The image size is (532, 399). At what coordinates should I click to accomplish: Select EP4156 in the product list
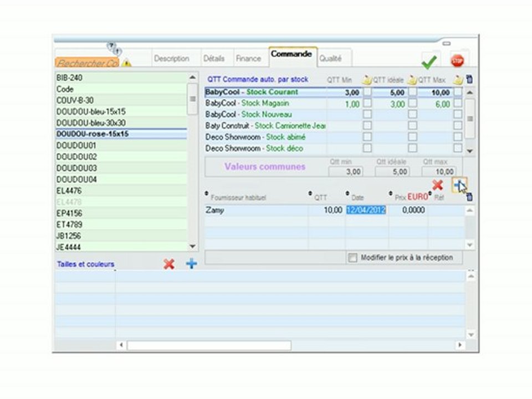coord(121,213)
